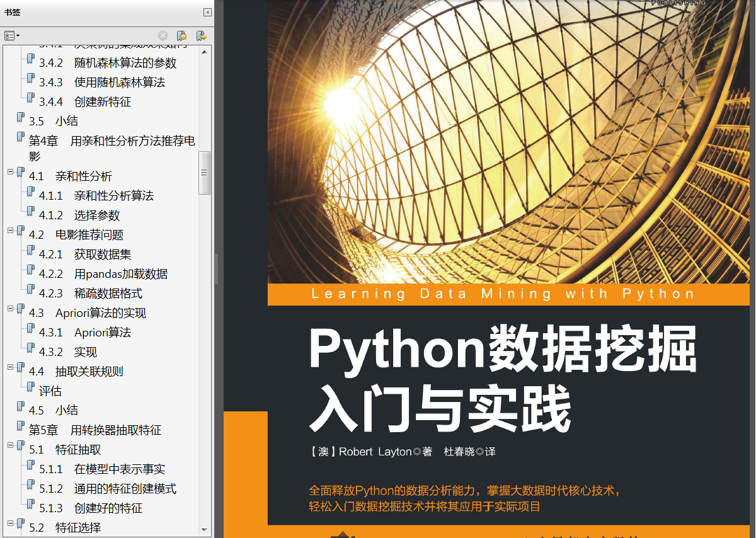Image resolution: width=756 pixels, height=538 pixels.
Task: Click bookmark icon beside 4.5 小结
Action: [x=20, y=407]
